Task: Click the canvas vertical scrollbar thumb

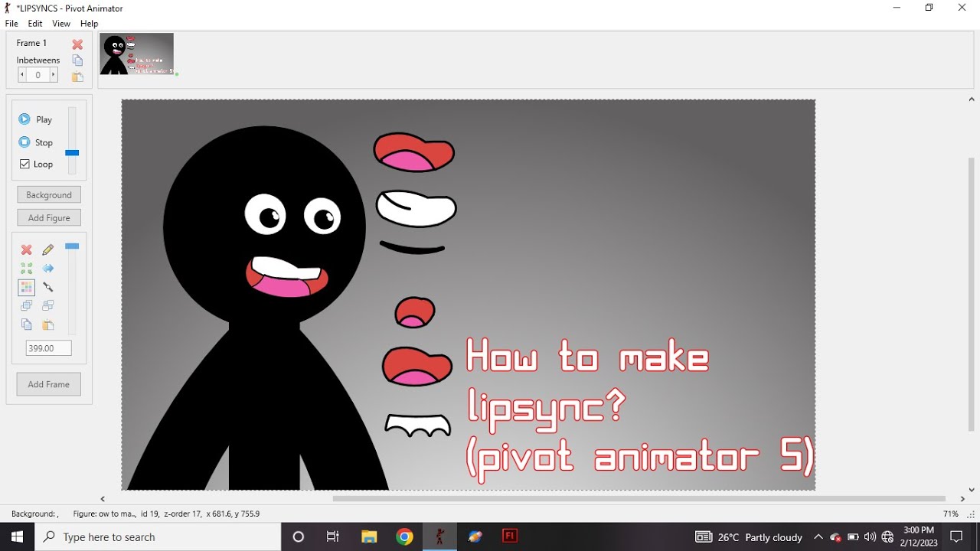Action: tap(972, 295)
